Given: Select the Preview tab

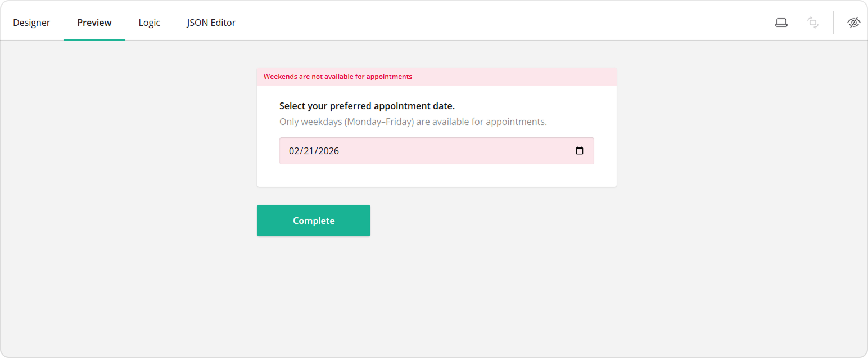Looking at the screenshot, I should click(94, 23).
